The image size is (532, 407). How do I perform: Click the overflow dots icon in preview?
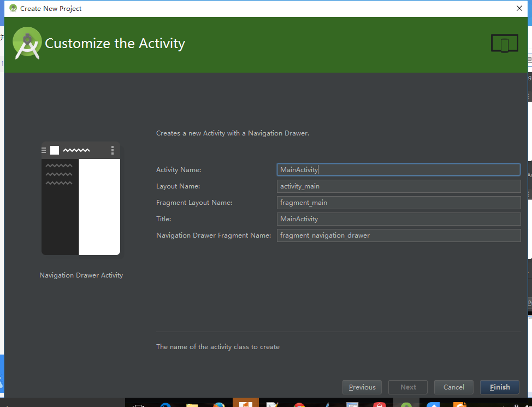(113, 150)
